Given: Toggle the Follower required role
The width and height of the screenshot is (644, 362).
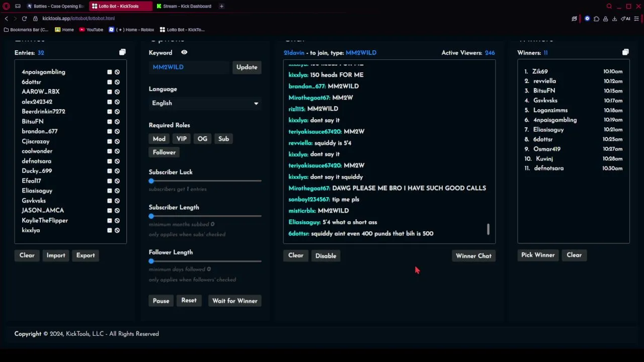Looking at the screenshot, I should click(164, 152).
